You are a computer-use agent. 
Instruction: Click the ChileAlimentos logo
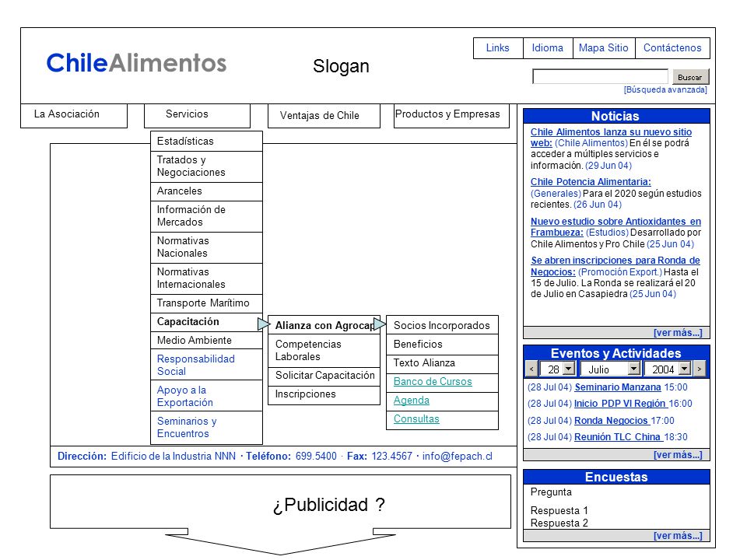[136, 63]
